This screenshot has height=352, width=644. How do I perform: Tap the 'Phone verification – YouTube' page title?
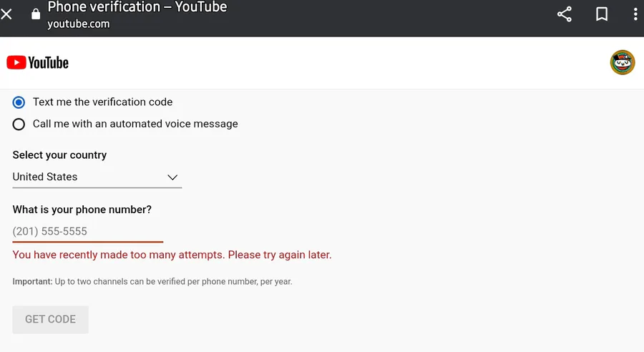click(x=137, y=6)
